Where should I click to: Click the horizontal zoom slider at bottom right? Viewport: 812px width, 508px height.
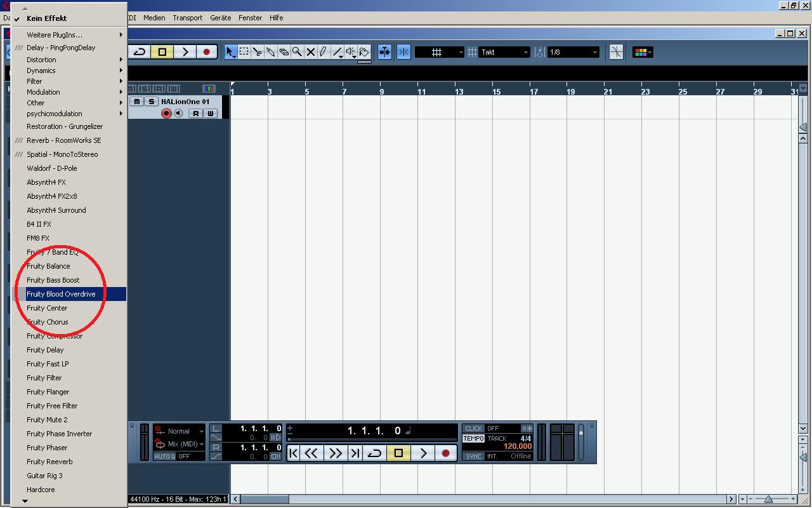768,499
